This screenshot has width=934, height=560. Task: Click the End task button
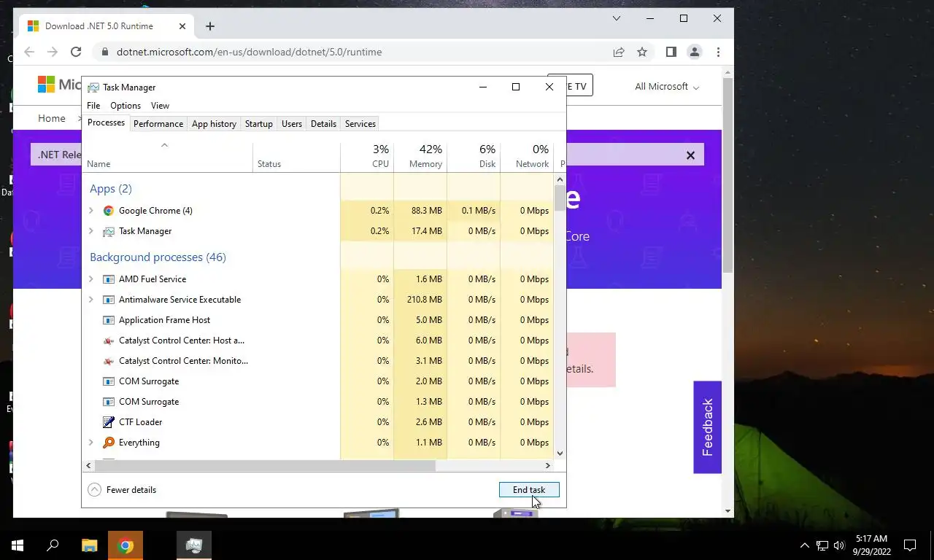point(529,490)
